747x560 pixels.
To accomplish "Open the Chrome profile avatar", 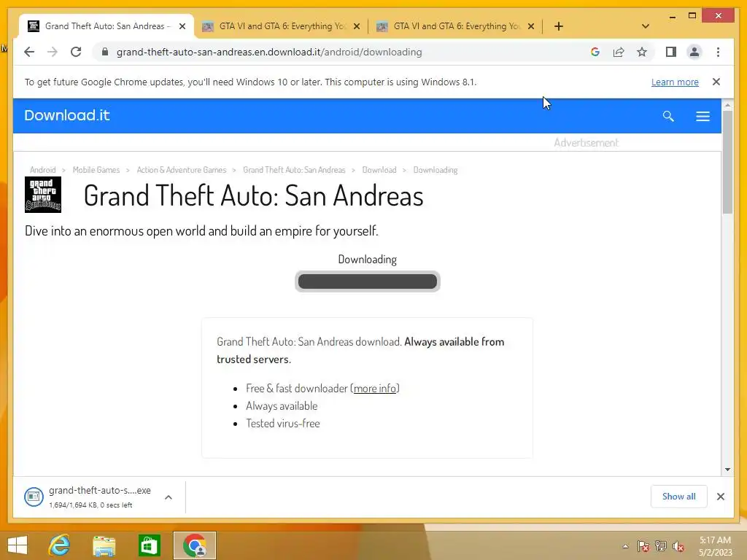I will (x=694, y=52).
